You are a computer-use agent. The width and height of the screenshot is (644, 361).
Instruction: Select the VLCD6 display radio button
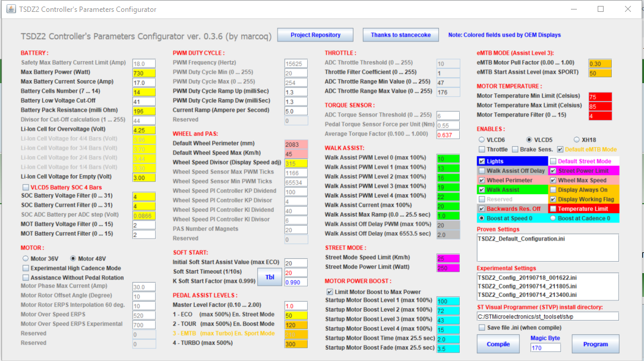(x=482, y=140)
